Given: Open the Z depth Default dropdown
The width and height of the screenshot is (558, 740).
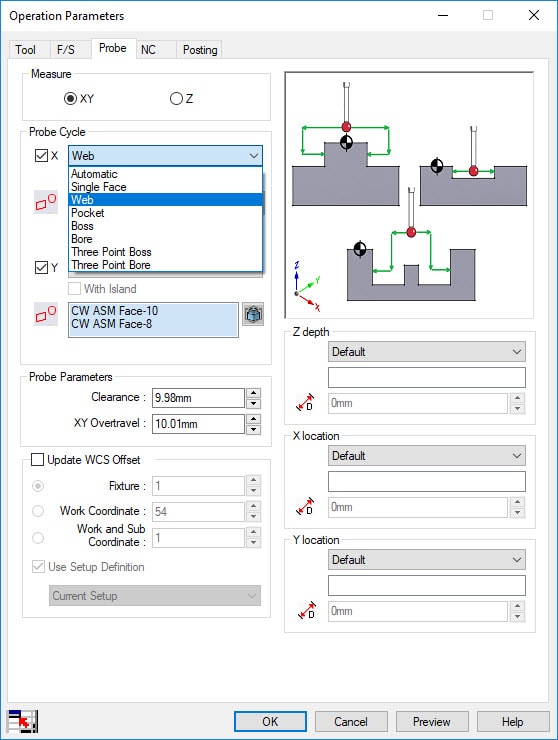Looking at the screenshot, I should [427, 352].
